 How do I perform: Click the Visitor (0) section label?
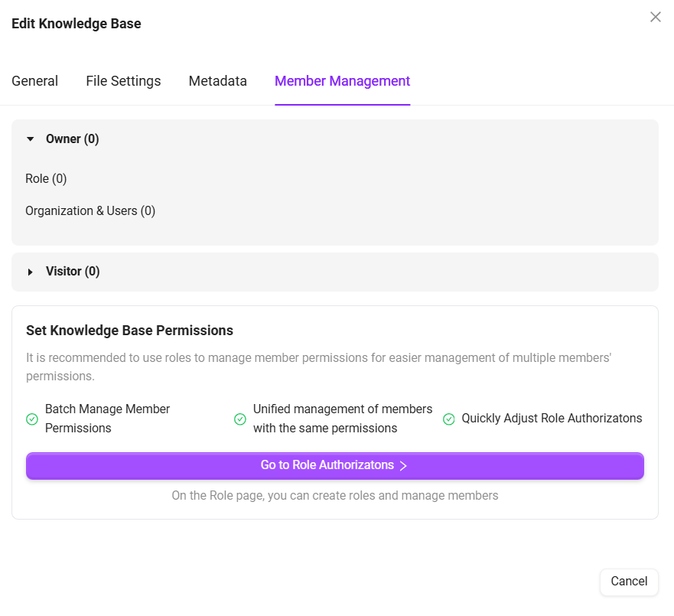[x=73, y=272]
